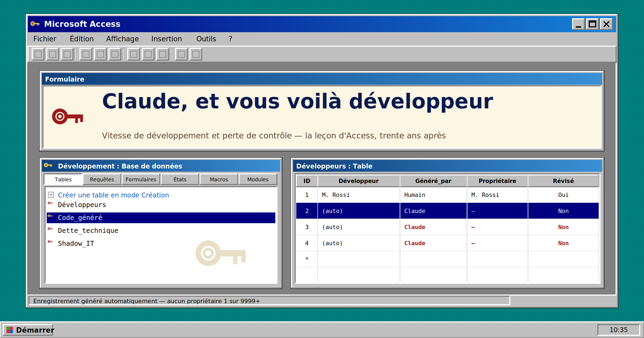This screenshot has height=338, width=644.
Task: Switch to the Tables tab
Action: pyautogui.click(x=63, y=179)
